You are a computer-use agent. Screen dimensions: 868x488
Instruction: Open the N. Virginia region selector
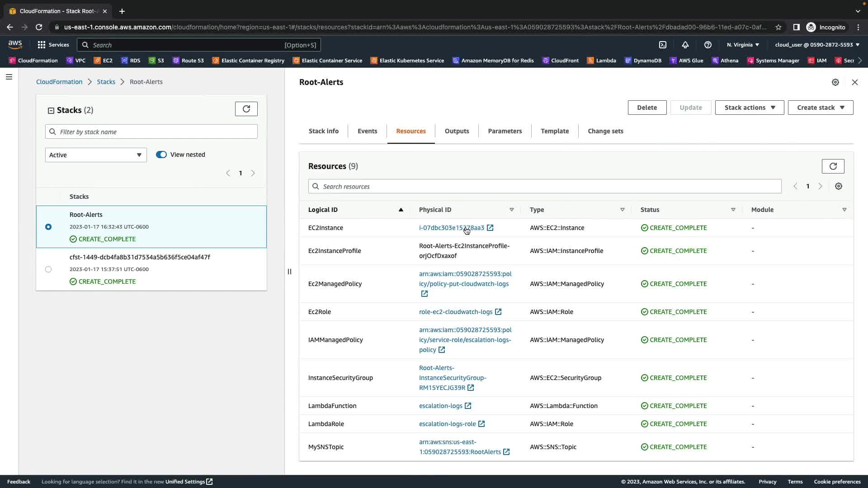[x=743, y=45]
